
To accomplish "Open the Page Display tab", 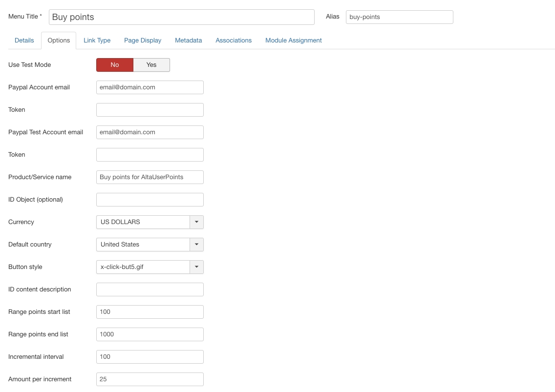I will pyautogui.click(x=142, y=40).
